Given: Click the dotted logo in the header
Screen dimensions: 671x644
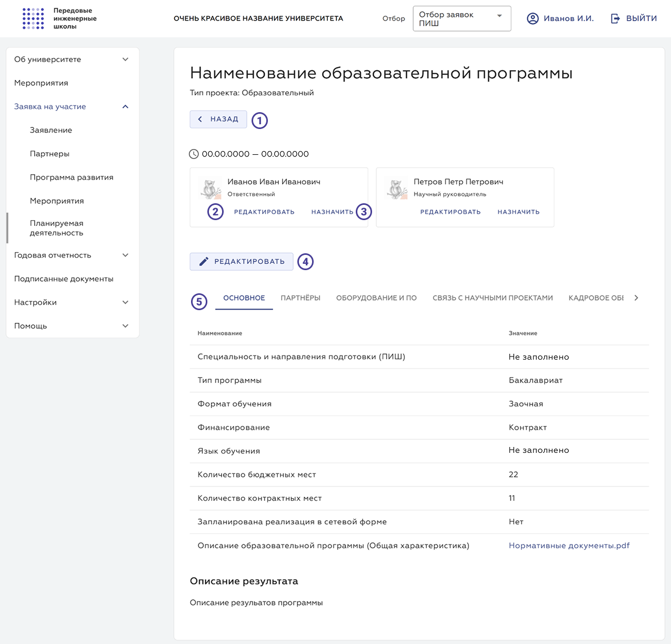Looking at the screenshot, I should tap(33, 18).
